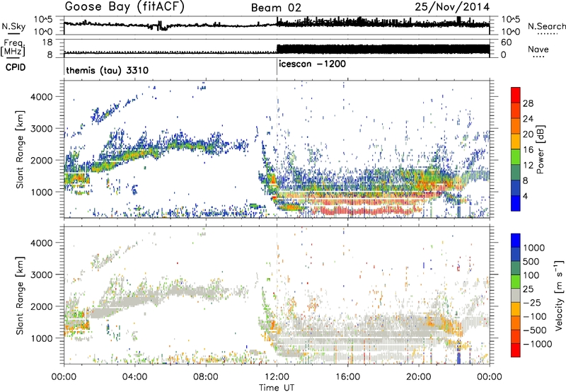The image size is (566, 392).
Task: Click 'Slant Range [km]' label on velocity panel
Action: click(x=20, y=295)
